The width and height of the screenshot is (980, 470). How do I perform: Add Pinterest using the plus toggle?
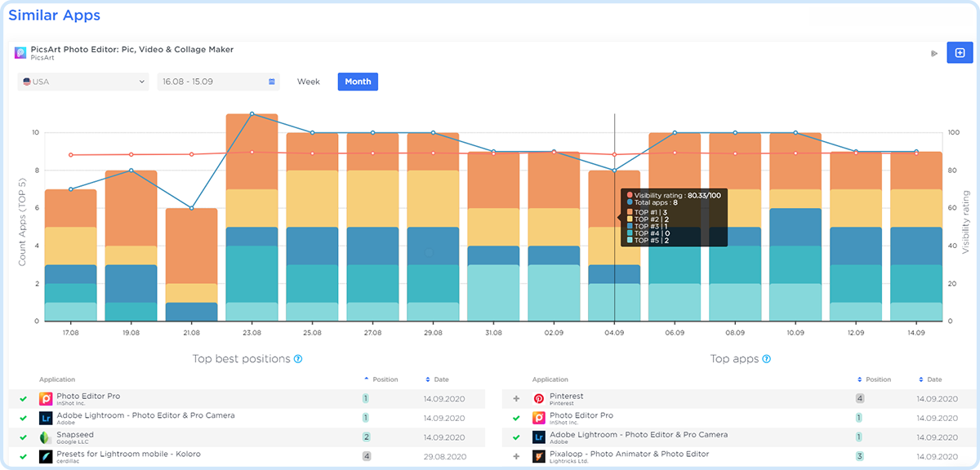tap(516, 399)
